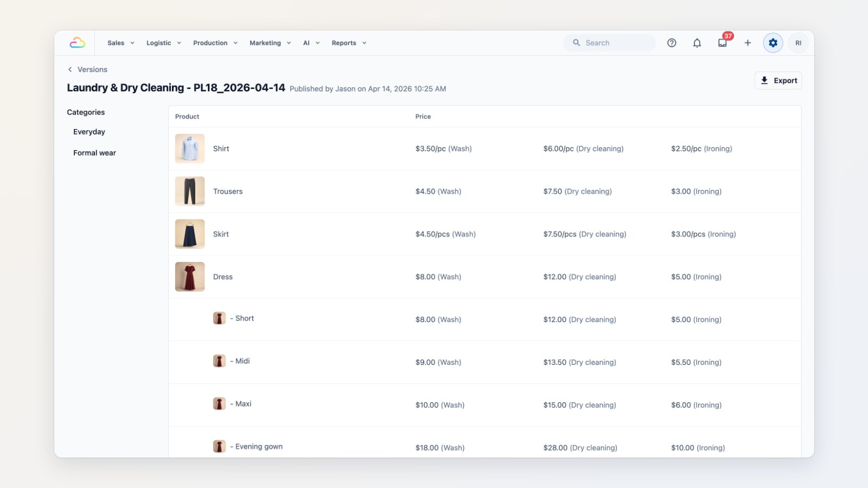The width and height of the screenshot is (868, 488).
Task: Open the Dress product thumbnail
Action: pyautogui.click(x=190, y=277)
